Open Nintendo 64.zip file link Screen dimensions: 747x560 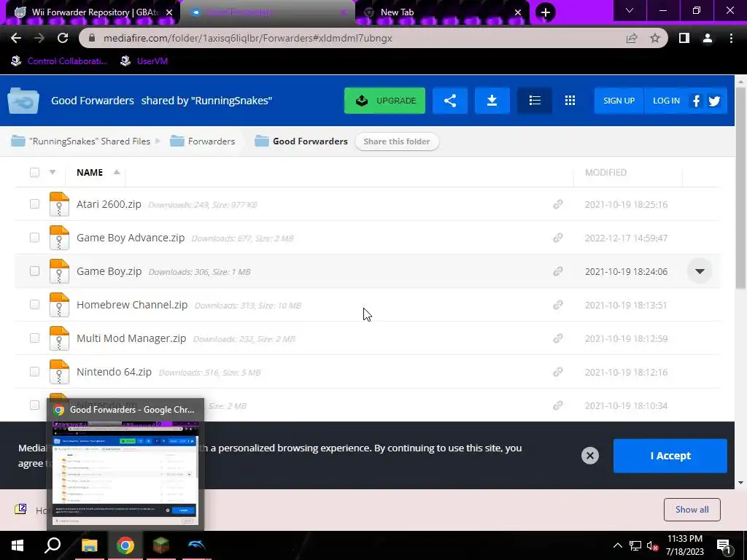point(114,372)
